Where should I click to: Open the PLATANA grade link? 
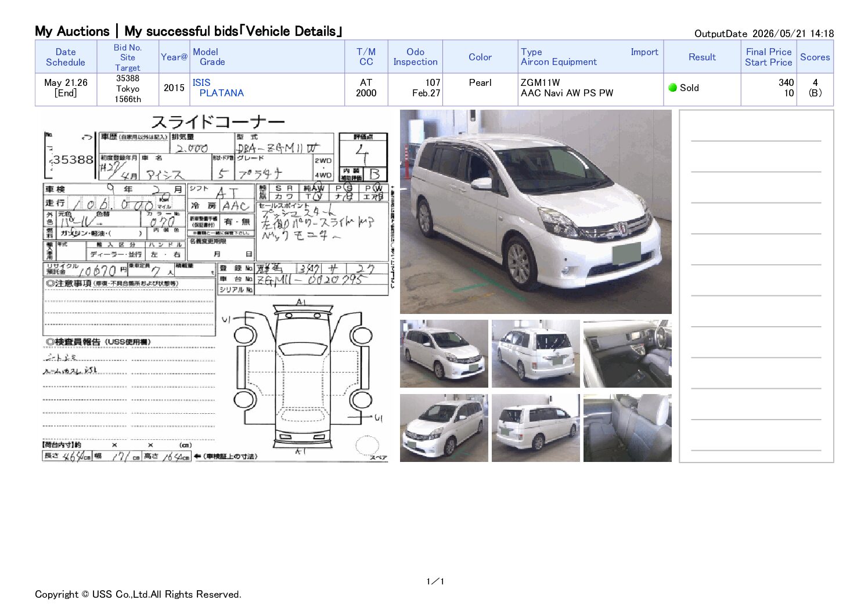pyautogui.click(x=221, y=93)
